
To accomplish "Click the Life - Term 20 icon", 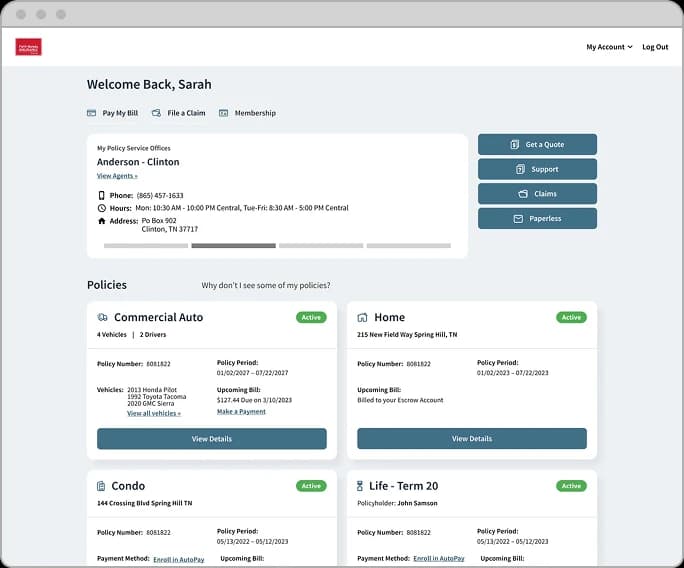I will click(x=360, y=486).
